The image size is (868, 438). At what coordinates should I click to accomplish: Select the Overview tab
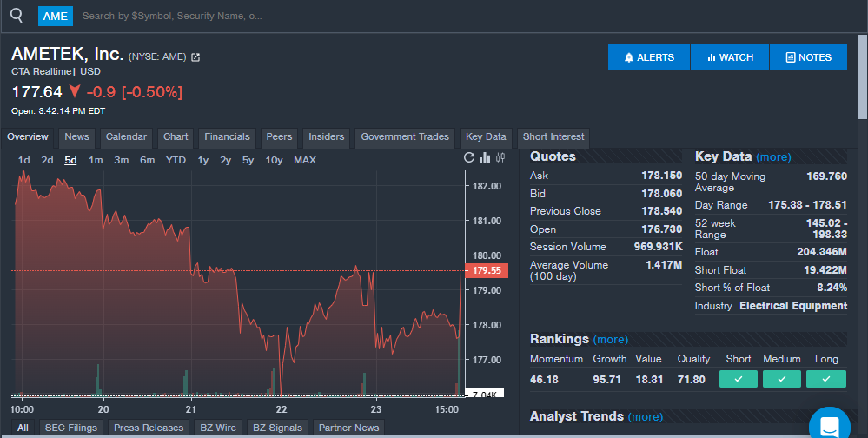28,137
